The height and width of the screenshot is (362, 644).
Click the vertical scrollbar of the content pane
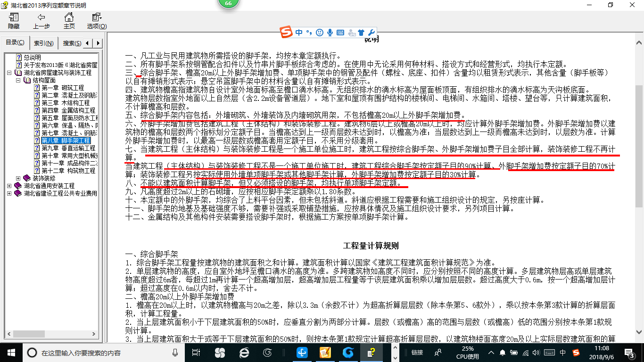point(639,146)
